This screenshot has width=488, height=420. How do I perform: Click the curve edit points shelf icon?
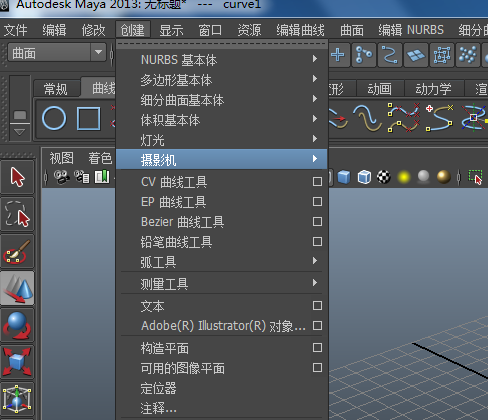[x=403, y=118]
